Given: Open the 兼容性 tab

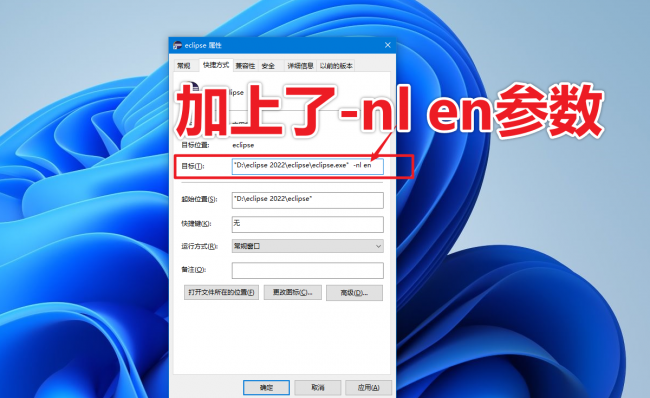Looking at the screenshot, I should (245, 66).
